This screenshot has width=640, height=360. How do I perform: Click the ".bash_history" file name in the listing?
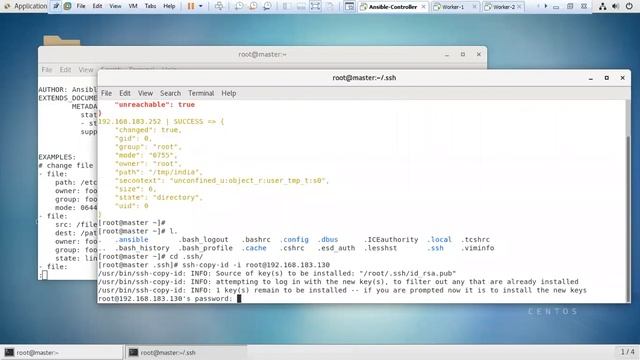(x=142, y=248)
